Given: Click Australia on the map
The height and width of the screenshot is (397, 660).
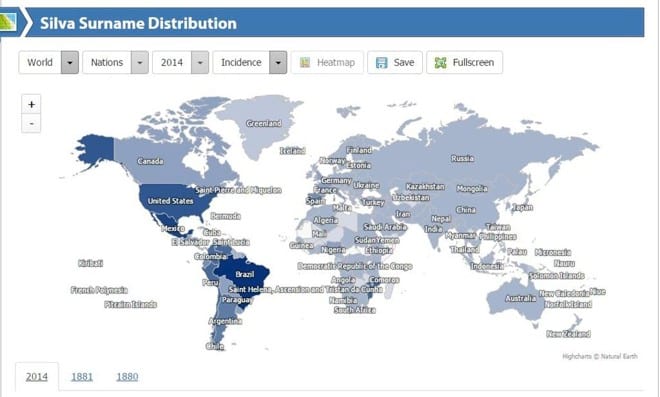Looking at the screenshot, I should [x=521, y=298].
